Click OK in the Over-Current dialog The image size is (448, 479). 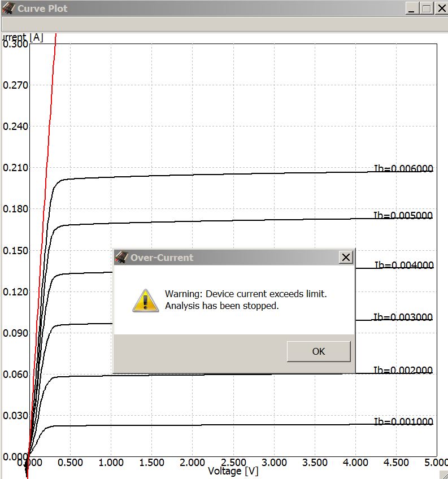pyautogui.click(x=318, y=351)
